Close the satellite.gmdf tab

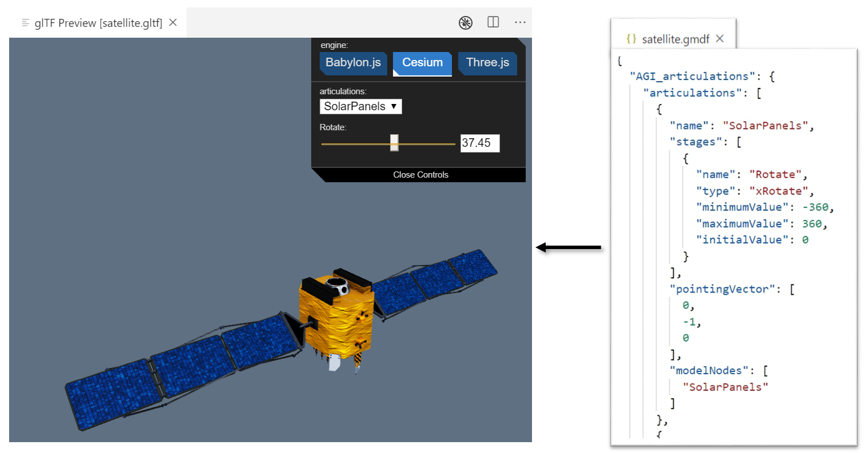tap(720, 38)
